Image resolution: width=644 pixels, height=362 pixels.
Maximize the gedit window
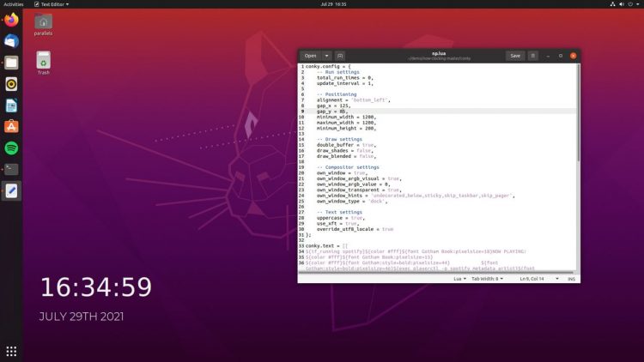[561, 56]
